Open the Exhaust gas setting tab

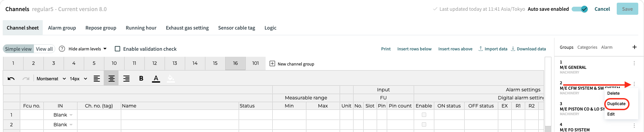click(x=187, y=28)
